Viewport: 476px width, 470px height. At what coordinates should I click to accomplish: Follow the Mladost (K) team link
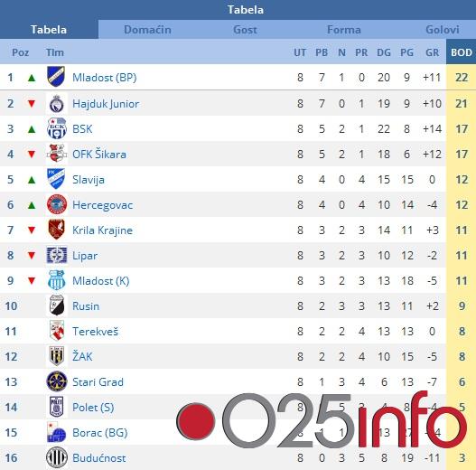(101, 281)
